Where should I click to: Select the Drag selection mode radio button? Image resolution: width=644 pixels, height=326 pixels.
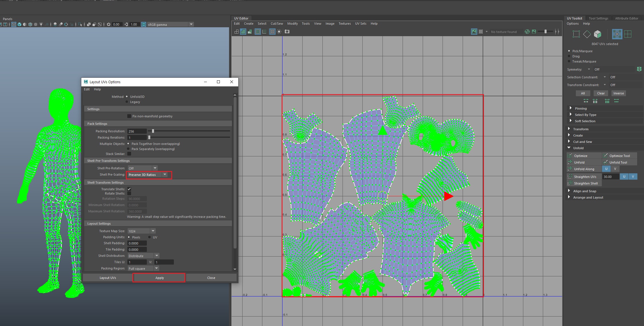click(569, 56)
